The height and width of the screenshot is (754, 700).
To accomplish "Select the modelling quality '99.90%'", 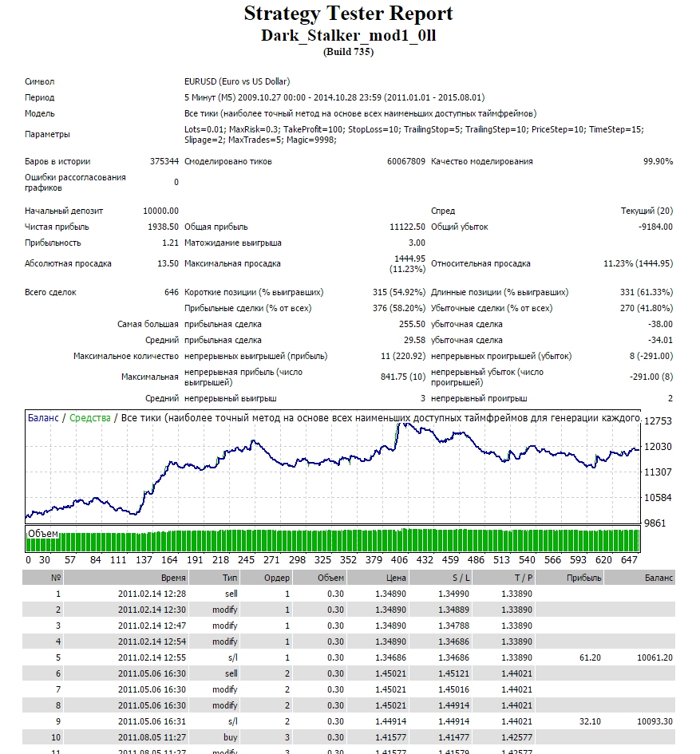I will tap(658, 161).
